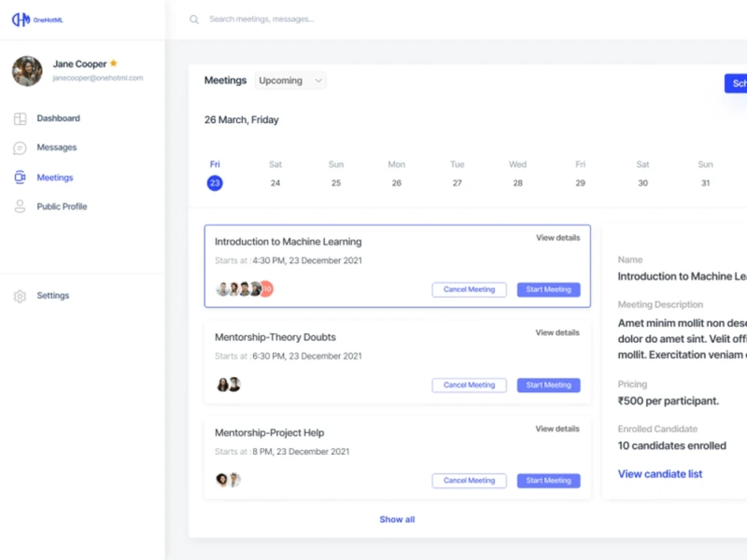This screenshot has height=560, width=747.
Task: Select Sun 25 in the date strip
Action: click(x=336, y=174)
